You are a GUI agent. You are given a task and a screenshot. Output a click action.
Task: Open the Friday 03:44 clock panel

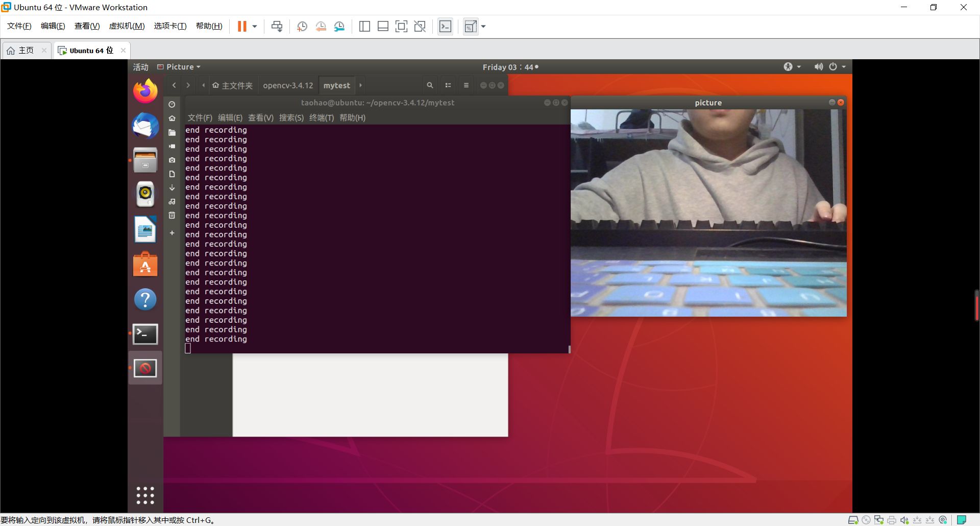pyautogui.click(x=510, y=67)
